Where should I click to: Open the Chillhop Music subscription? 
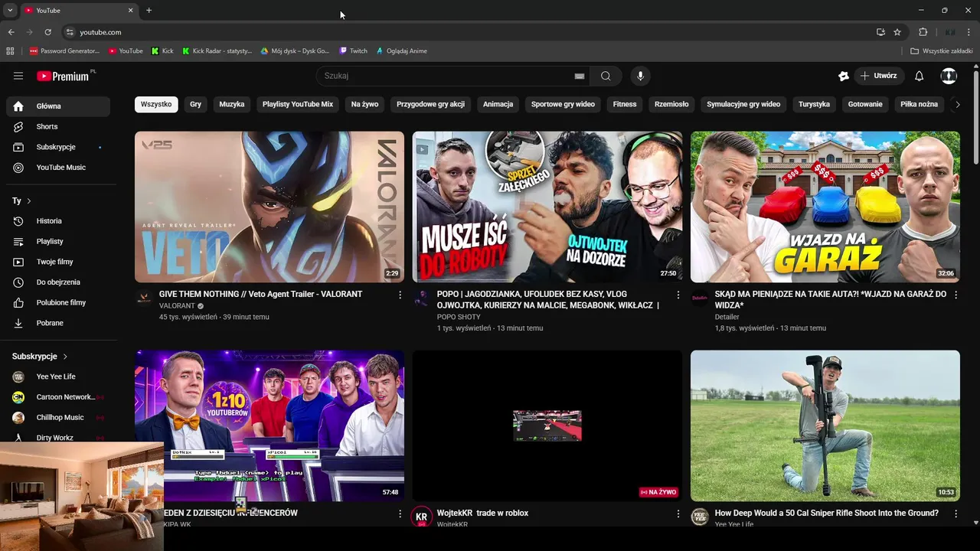pos(58,418)
